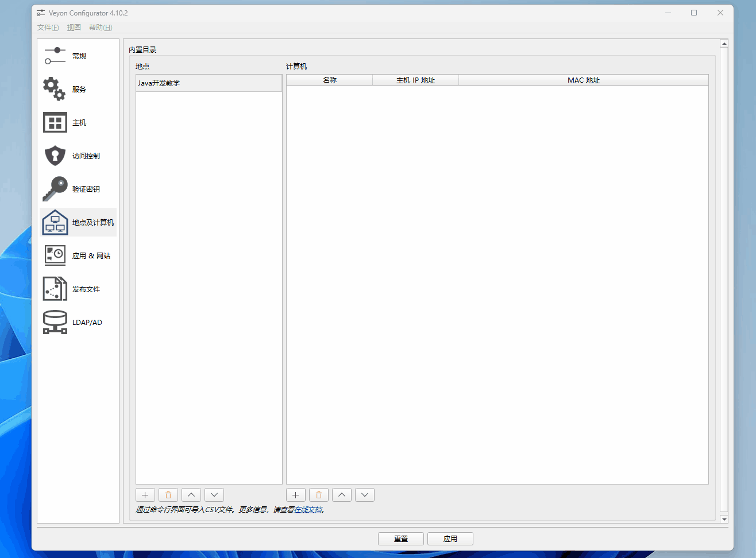Sort computers by MAC 地址 column header
This screenshot has height=558, width=756.
(x=584, y=80)
